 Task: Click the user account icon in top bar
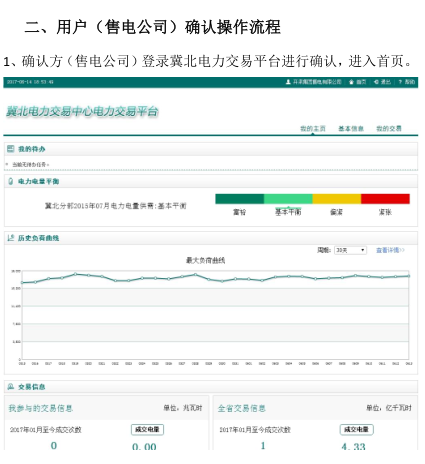(288, 82)
